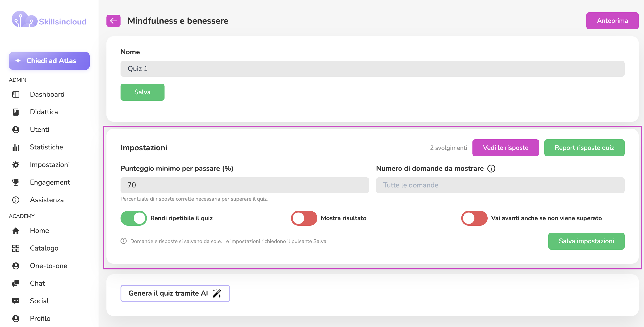Click the back arrow button
Viewport: 644px width, 327px height.
pos(113,21)
